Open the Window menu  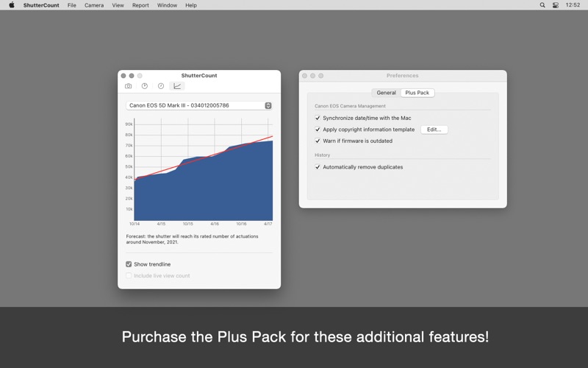click(x=167, y=5)
